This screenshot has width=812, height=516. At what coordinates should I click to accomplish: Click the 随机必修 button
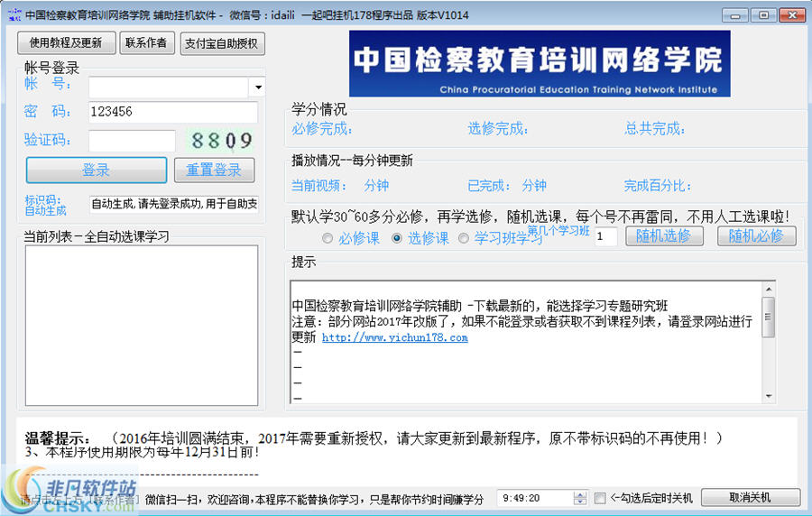tap(757, 236)
